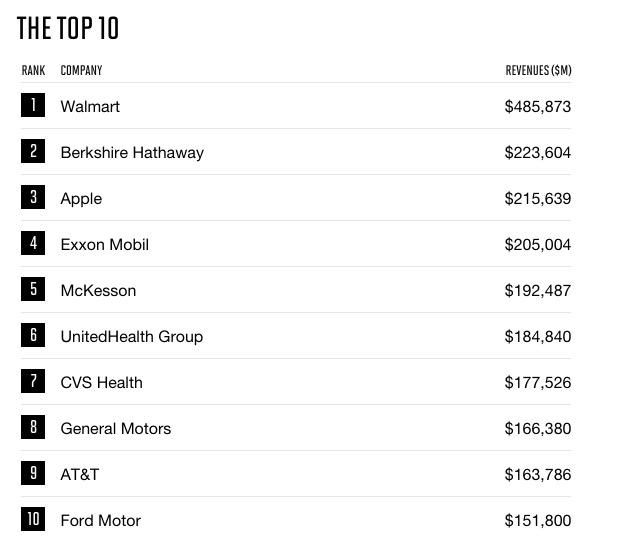Select the rank 7 badge icon
Image resolution: width=618 pixels, height=548 pixels.
click(33, 381)
